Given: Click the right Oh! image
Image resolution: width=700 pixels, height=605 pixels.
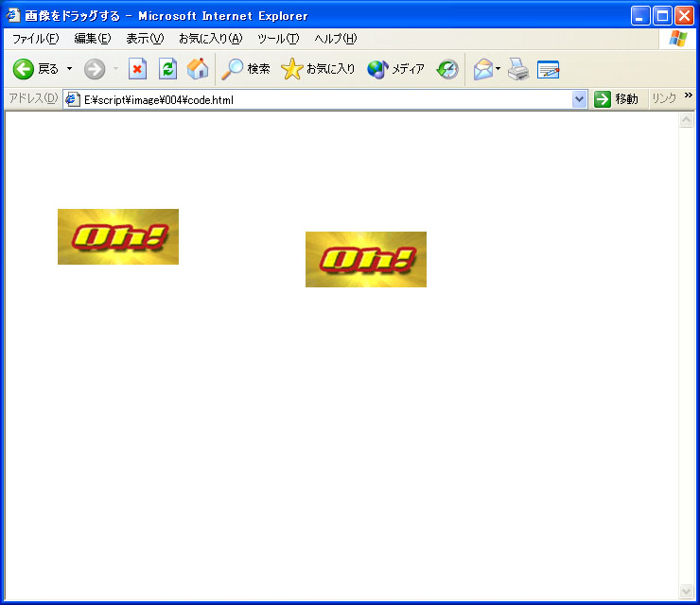Looking at the screenshot, I should point(366,259).
